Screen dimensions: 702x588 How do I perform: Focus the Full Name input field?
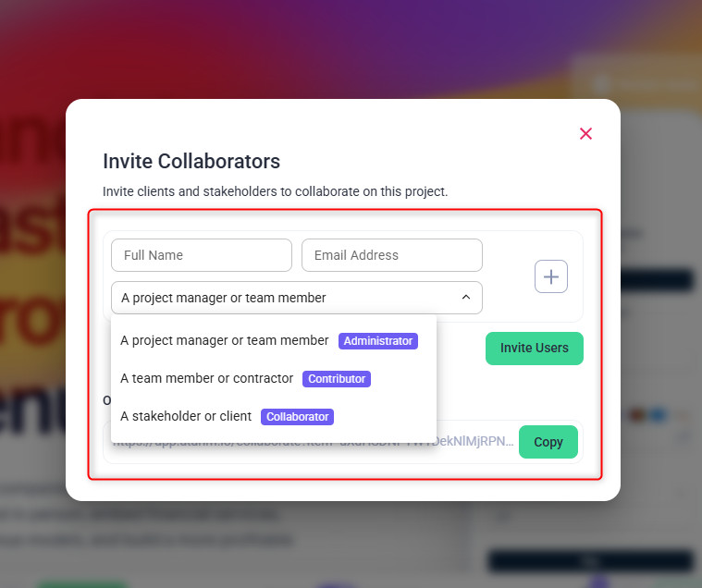click(x=202, y=255)
